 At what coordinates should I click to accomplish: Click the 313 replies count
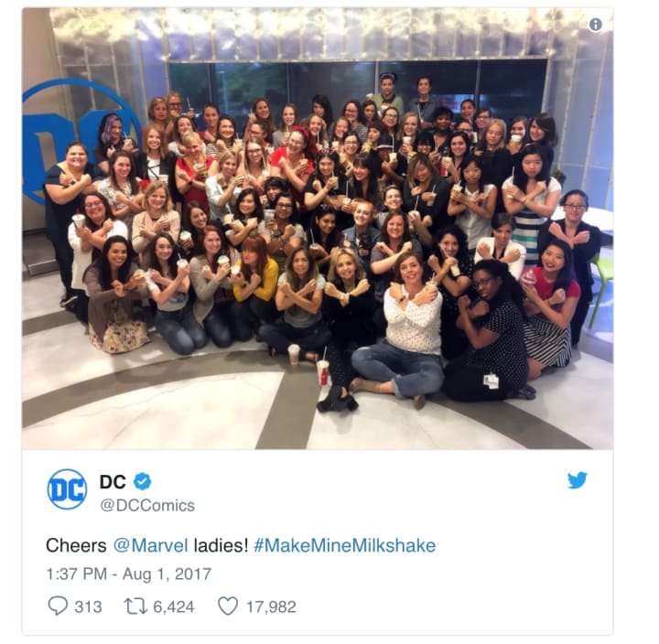click(x=88, y=607)
